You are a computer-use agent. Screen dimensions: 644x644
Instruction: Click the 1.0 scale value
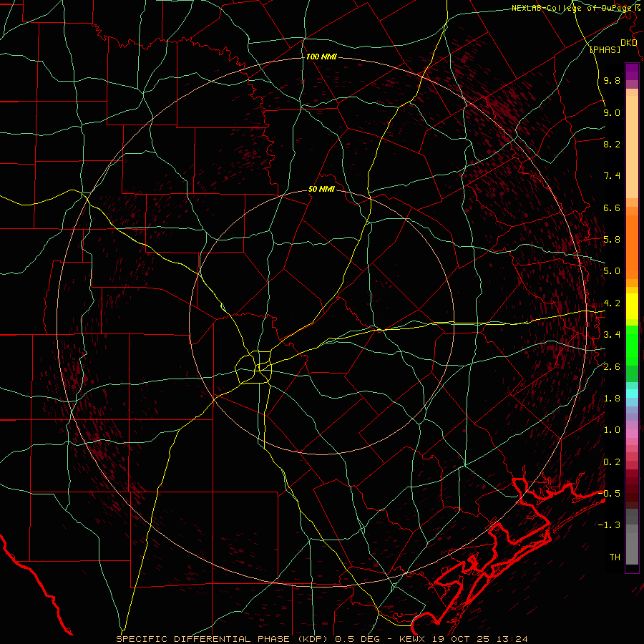coord(612,430)
